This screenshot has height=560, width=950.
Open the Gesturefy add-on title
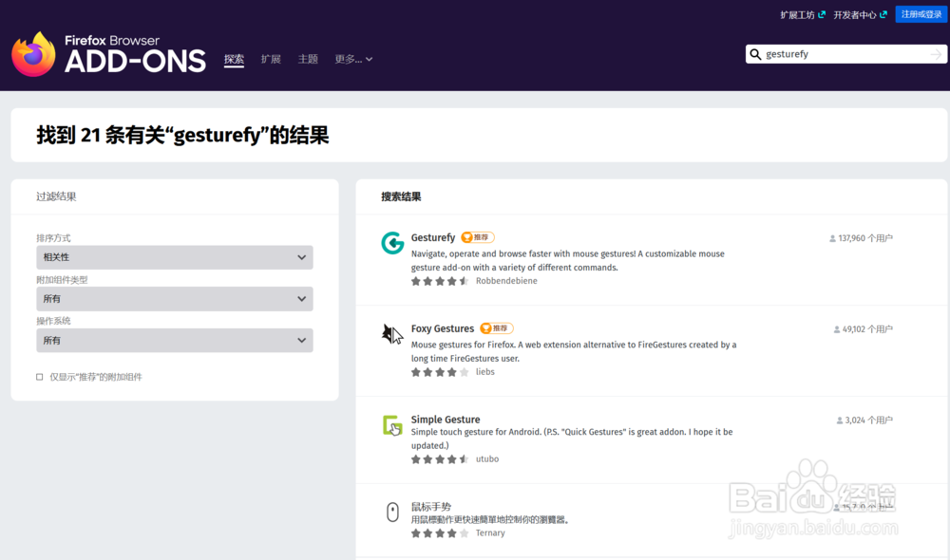pos(432,237)
